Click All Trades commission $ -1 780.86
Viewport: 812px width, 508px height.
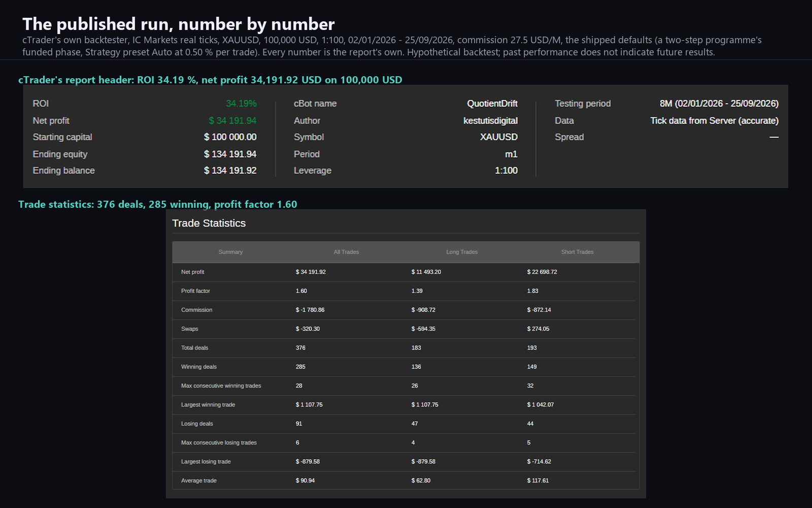coord(310,310)
